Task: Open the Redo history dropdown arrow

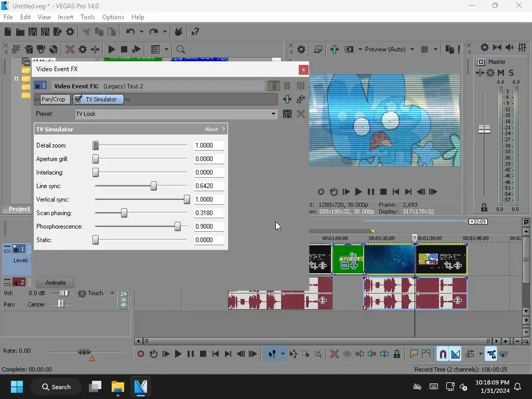Action: 165,32
